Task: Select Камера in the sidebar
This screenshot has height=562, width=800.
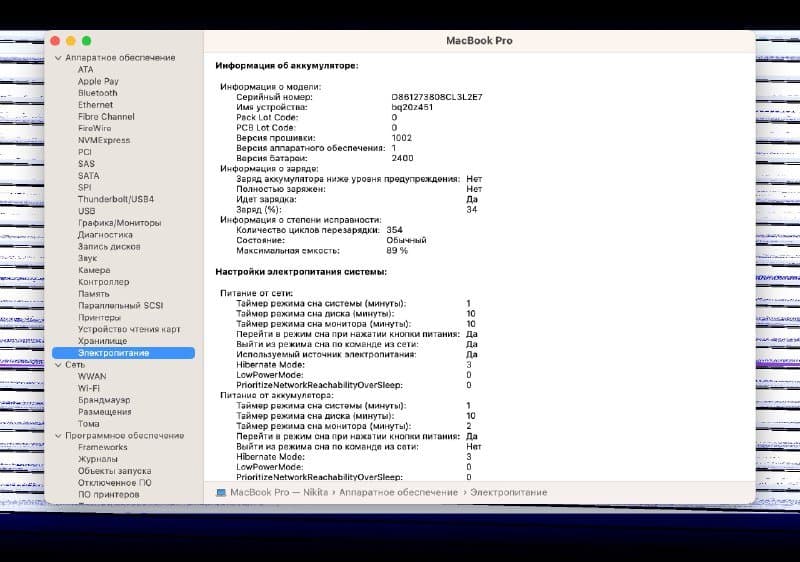Action: coord(94,270)
